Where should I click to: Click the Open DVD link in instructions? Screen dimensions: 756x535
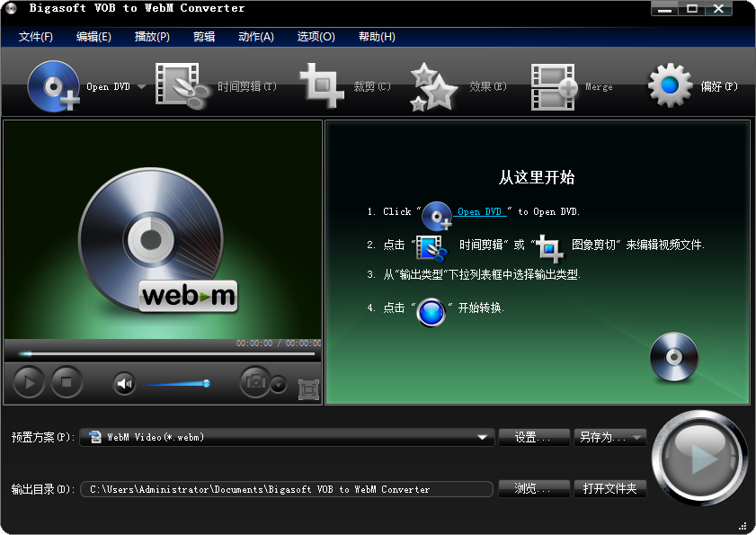pos(477,211)
